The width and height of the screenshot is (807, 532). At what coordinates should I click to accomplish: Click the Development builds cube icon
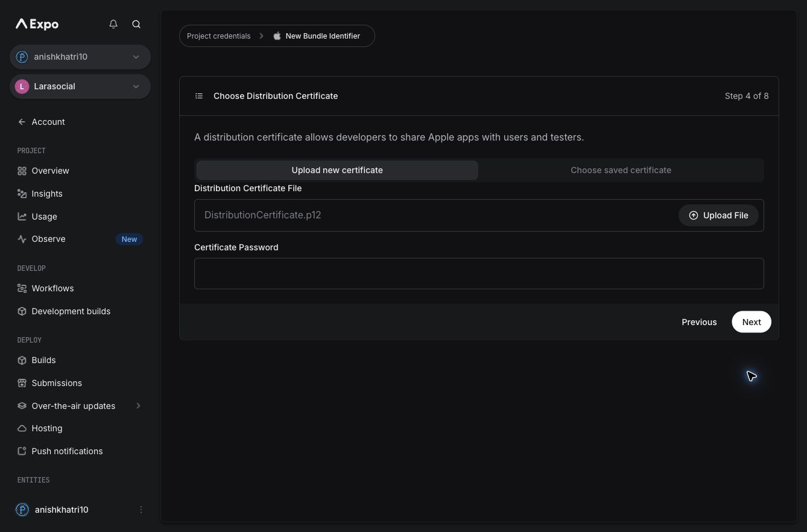point(22,311)
